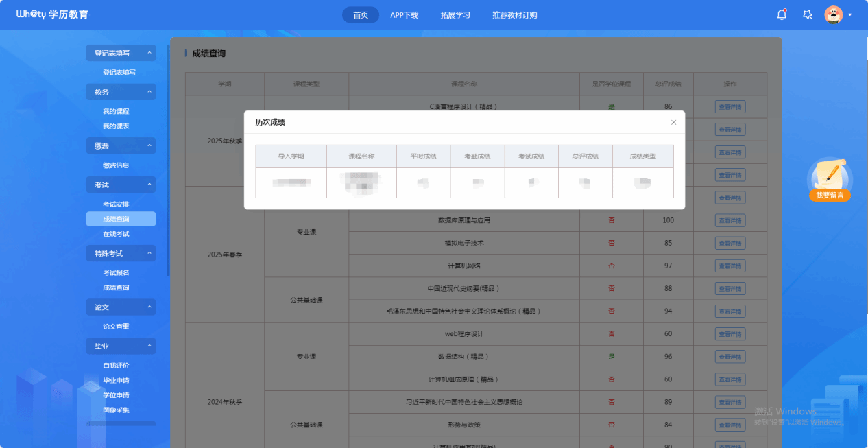Viewport: 868px width, 448px height.
Task: Open 拓展学习 in top navigation
Action: pyautogui.click(x=455, y=15)
